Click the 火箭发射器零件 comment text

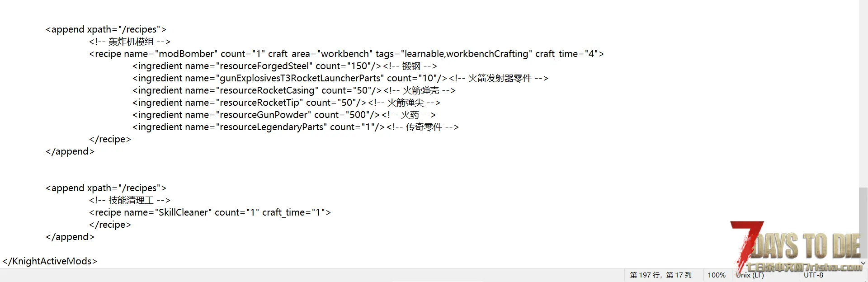(500, 78)
